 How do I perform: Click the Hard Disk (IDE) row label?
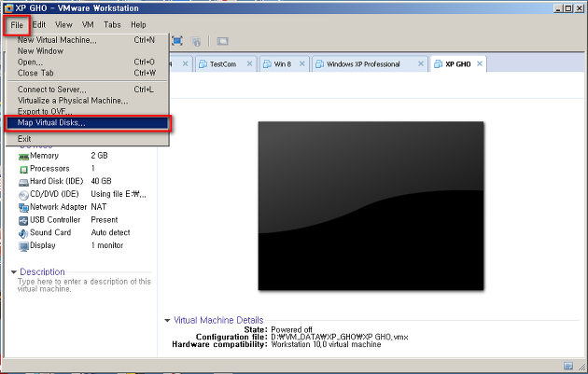click(57, 181)
